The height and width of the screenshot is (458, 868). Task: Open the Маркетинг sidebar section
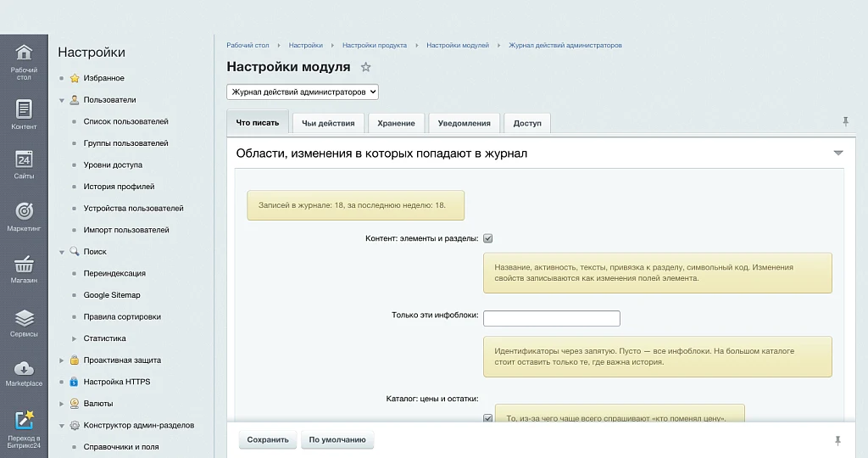(24, 216)
